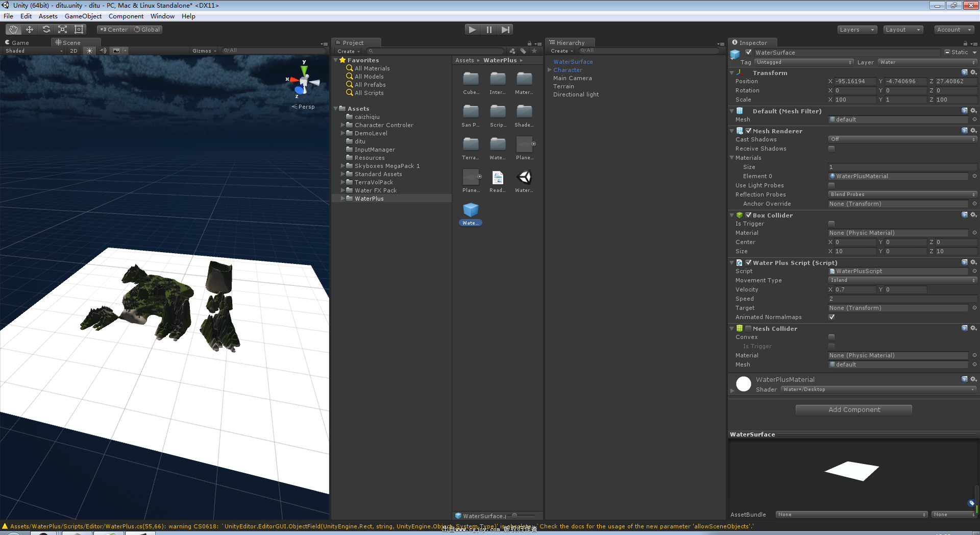Click the 2D view button
Screen dimensions: 980x535
pyautogui.click(x=74, y=51)
